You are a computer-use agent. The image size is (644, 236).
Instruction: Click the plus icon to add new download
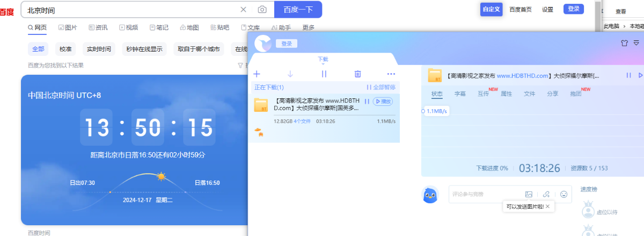[x=257, y=74]
